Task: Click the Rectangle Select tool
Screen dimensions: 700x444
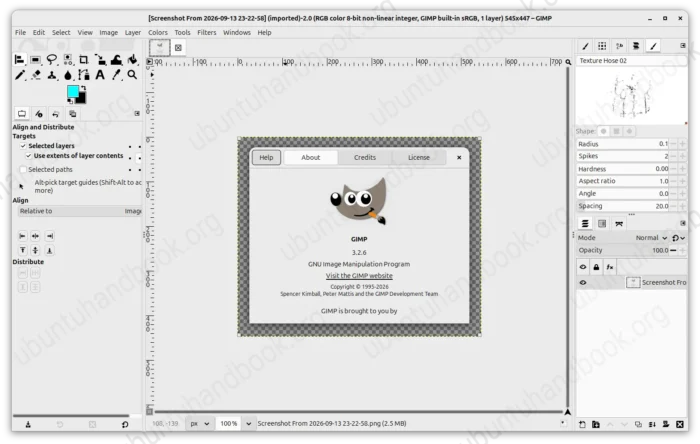Action: (x=35, y=59)
